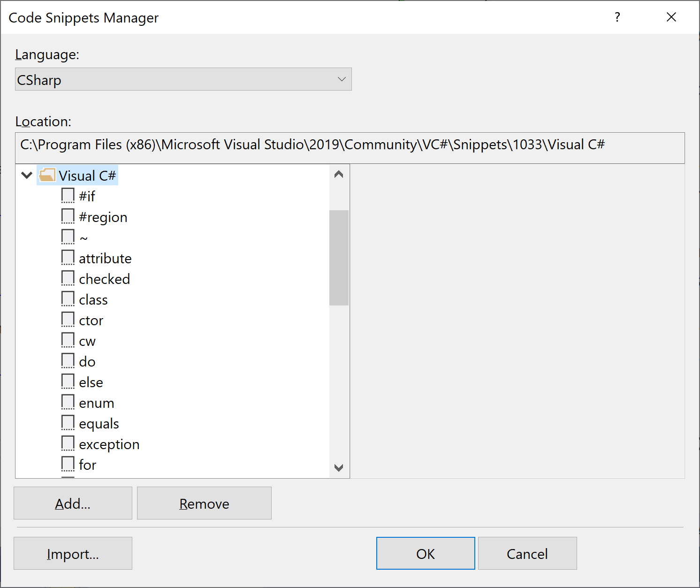This screenshot has width=700, height=588.
Task: Click the ctor snippet file icon
Action: tap(68, 320)
